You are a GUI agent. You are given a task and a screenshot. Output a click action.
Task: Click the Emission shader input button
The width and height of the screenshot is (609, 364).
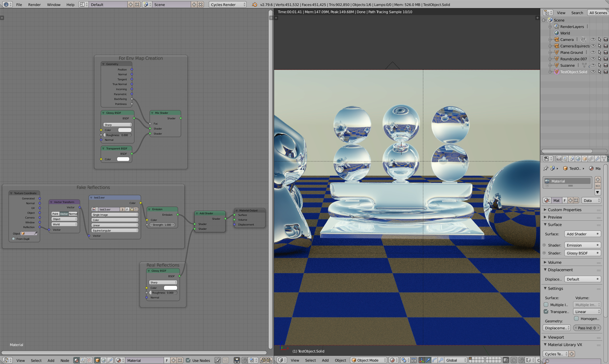coord(582,245)
